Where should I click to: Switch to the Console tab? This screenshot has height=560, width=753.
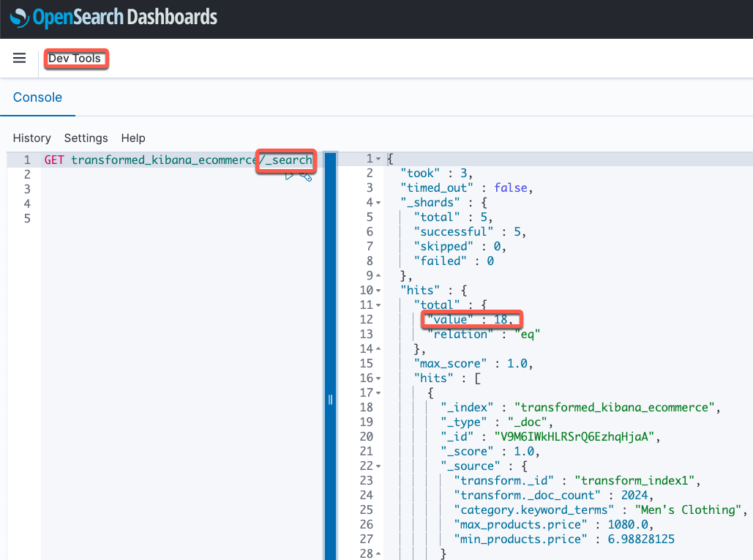tap(37, 97)
